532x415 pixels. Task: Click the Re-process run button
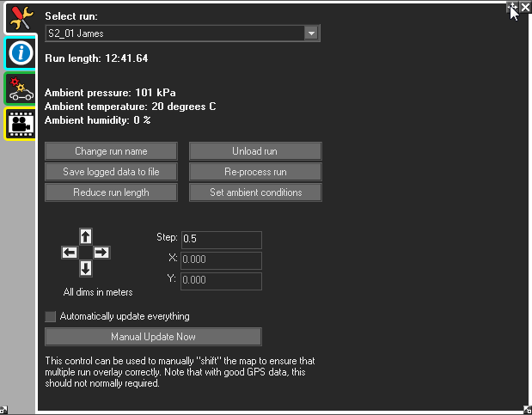click(x=255, y=172)
